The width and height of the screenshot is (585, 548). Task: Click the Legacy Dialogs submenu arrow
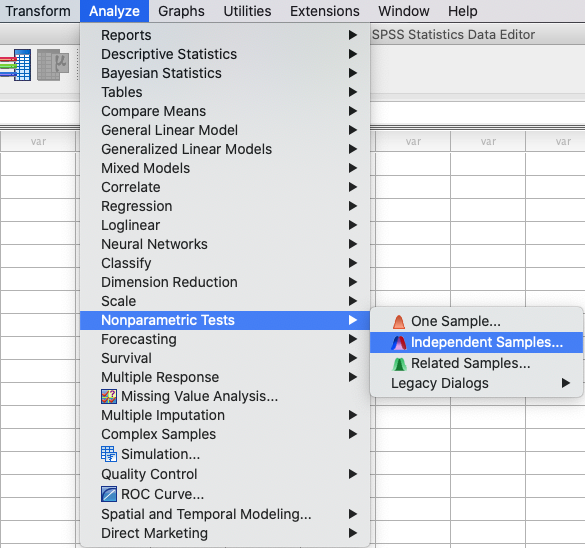(566, 383)
